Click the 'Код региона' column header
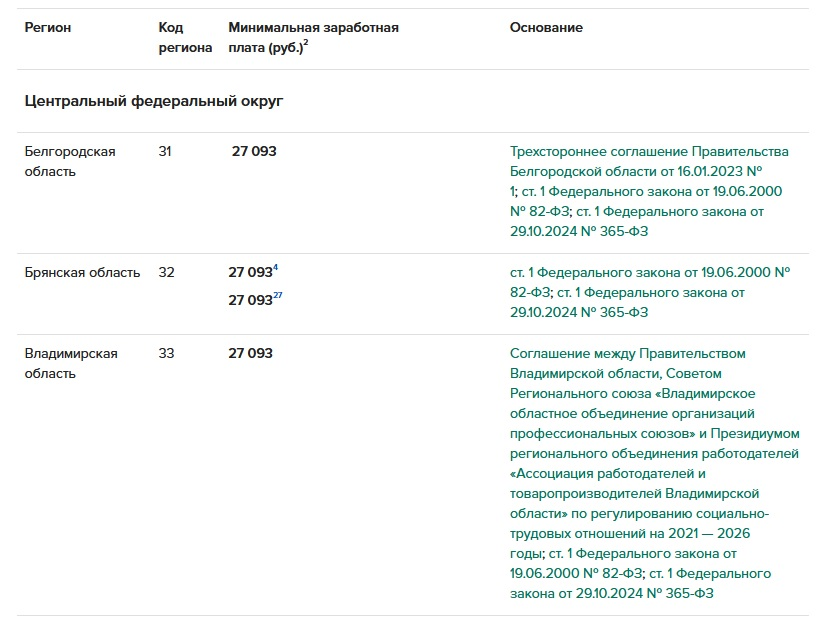The height and width of the screenshot is (620, 840). click(185, 38)
